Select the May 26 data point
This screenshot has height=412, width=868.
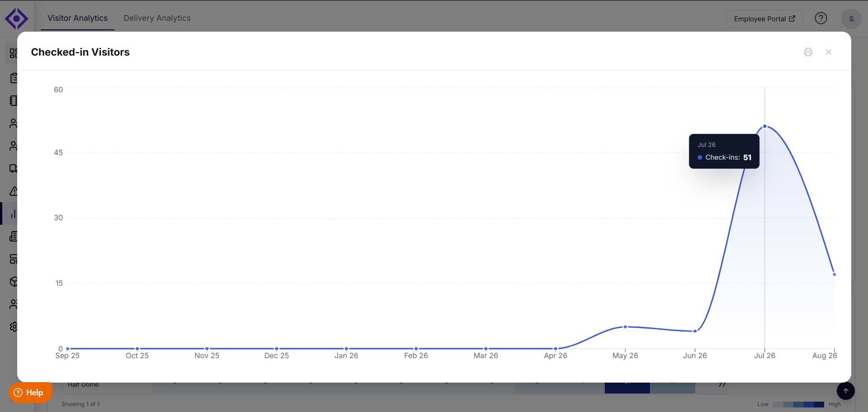[625, 327]
